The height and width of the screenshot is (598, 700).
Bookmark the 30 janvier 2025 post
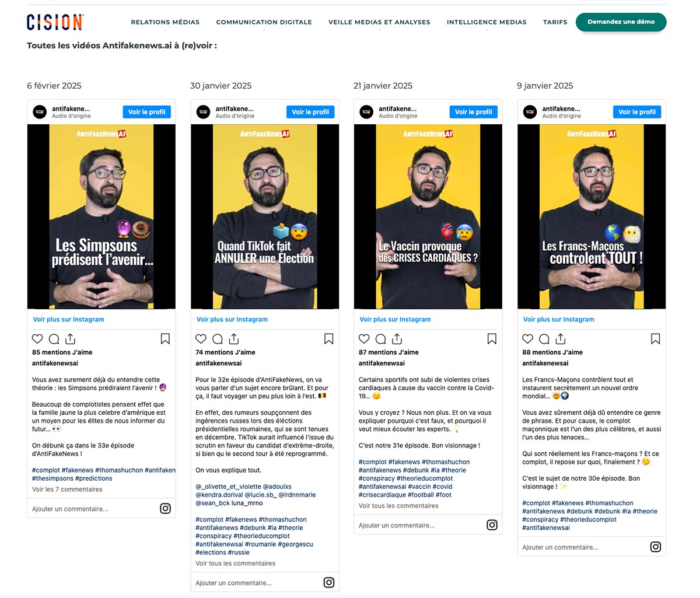pyautogui.click(x=328, y=339)
